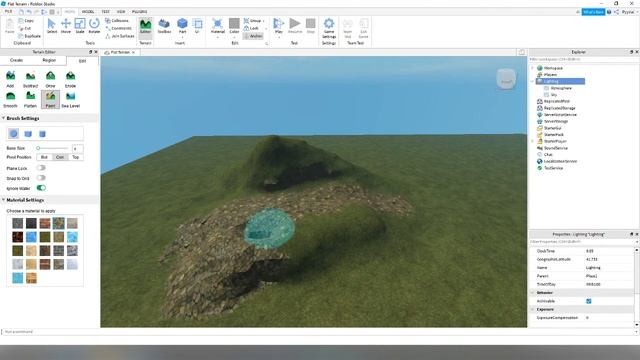Choose the sphere brush shape
Image resolution: width=640 pixels, height=360 pixels.
coord(13,133)
